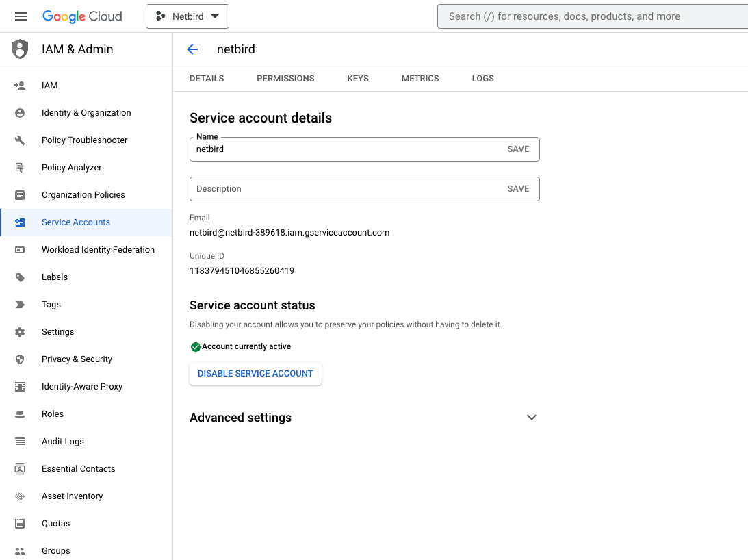This screenshot has width=748, height=560.
Task: Go back using the blue back arrow
Action: pyautogui.click(x=192, y=49)
